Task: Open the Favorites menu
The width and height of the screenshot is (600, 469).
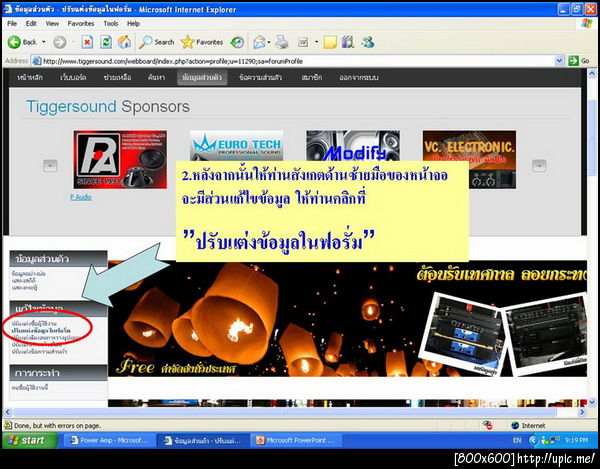Action: pyautogui.click(x=81, y=23)
